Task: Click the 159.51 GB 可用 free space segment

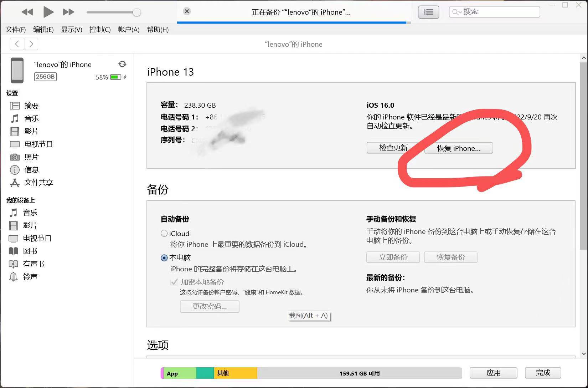Action: coord(359,373)
